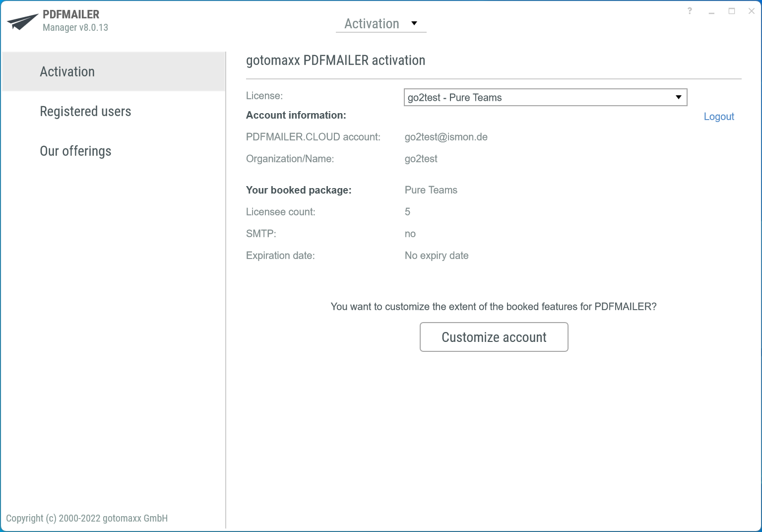This screenshot has width=762, height=532.
Task: Click the Organization name value go2test
Action: tap(421, 159)
